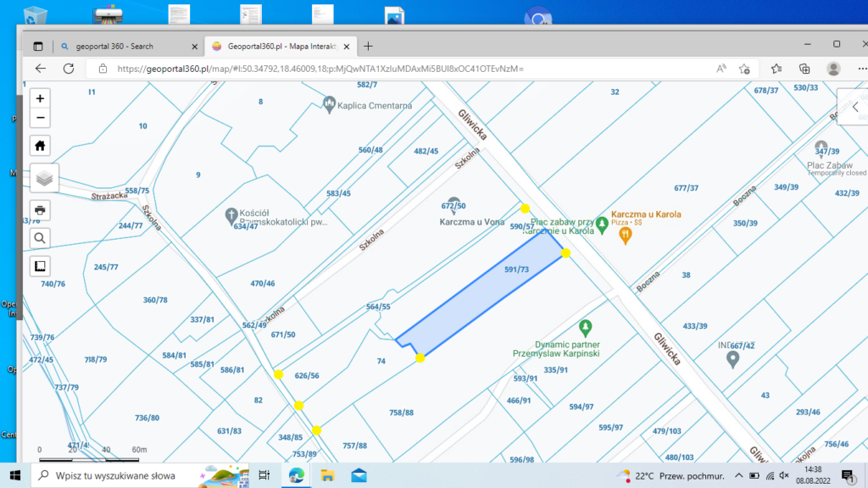Print the current map view
The width and height of the screenshot is (868, 488).
click(x=40, y=210)
